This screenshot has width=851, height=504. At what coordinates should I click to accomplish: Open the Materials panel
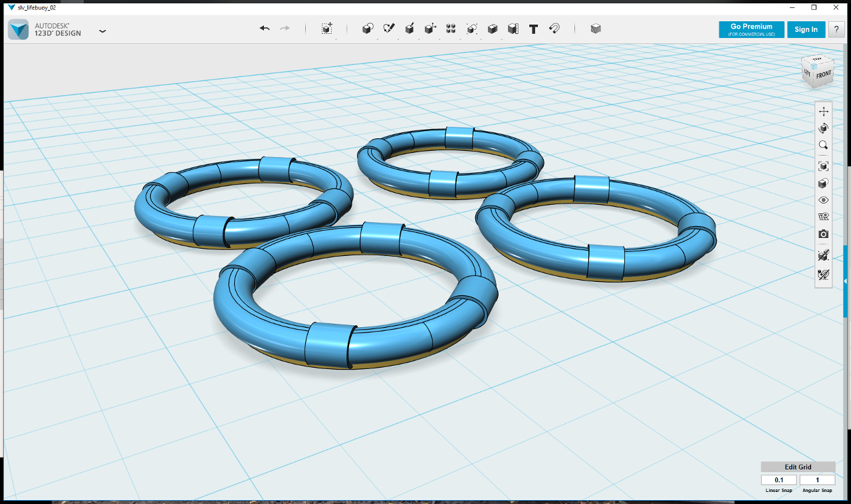596,29
